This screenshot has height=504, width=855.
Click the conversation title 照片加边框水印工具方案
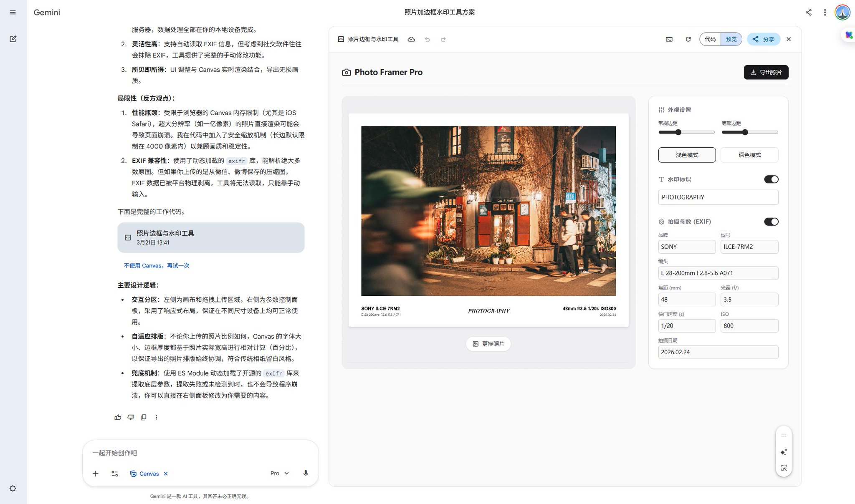coord(440,12)
